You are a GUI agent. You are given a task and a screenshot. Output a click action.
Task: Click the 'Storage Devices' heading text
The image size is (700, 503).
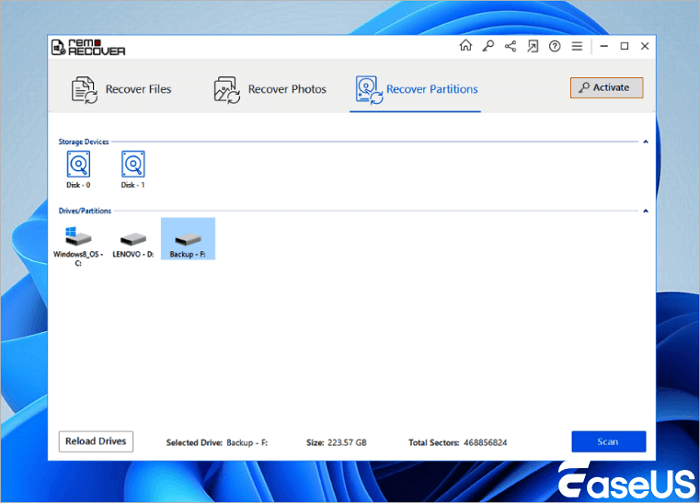pyautogui.click(x=83, y=142)
